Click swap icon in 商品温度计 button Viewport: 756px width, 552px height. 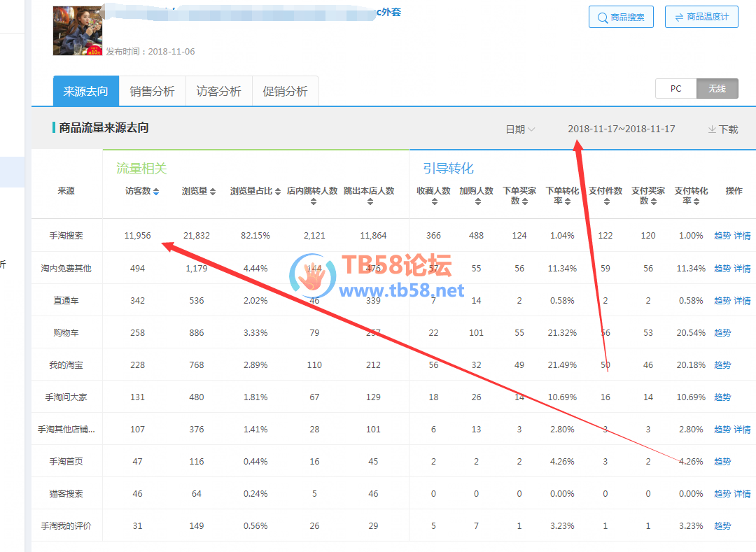[x=679, y=17]
